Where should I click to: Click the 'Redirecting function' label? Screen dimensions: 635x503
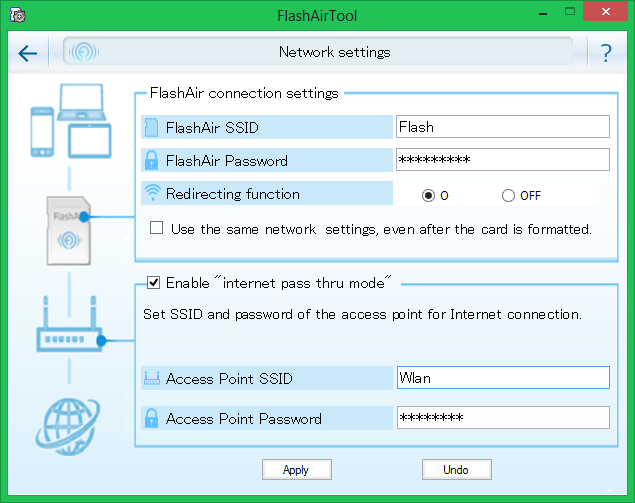(233, 194)
